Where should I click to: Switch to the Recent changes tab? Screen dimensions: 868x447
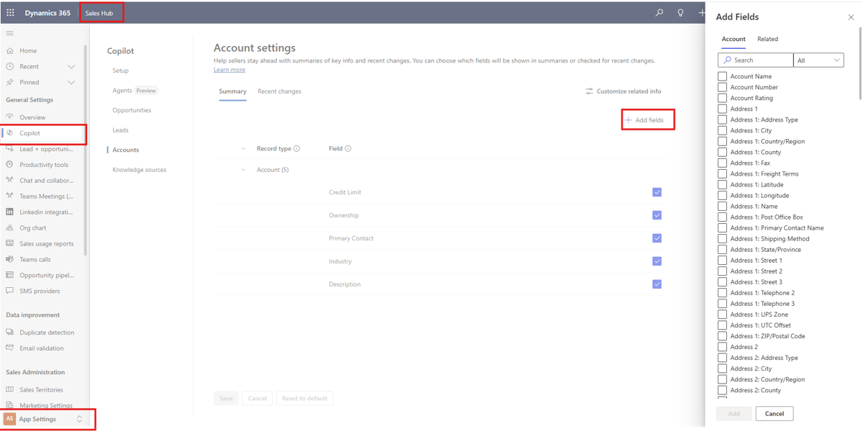tap(279, 91)
